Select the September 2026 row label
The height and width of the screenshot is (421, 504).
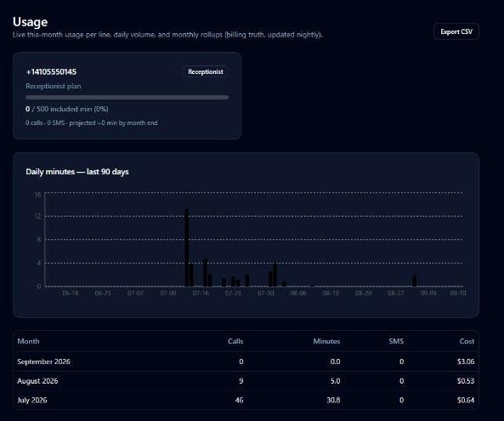click(43, 361)
